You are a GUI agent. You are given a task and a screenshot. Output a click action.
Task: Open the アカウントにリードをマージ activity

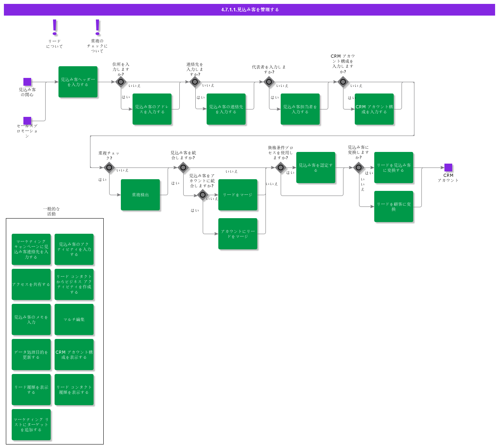[238, 234]
